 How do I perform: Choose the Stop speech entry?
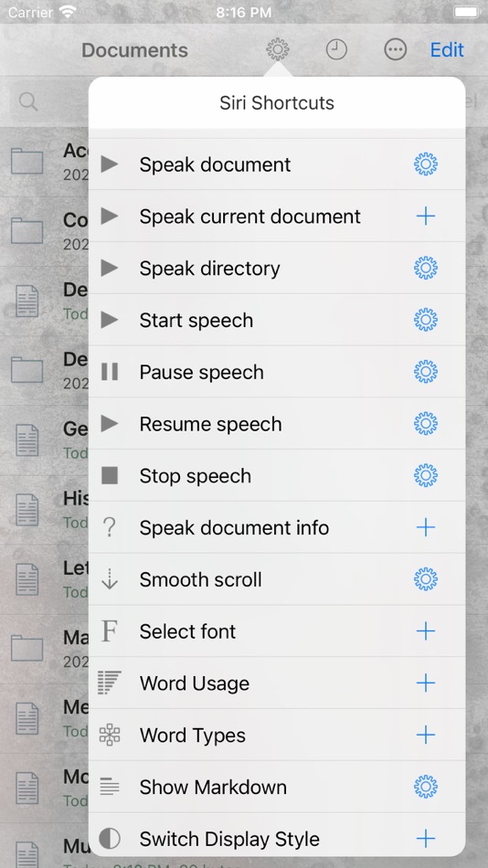point(277,475)
